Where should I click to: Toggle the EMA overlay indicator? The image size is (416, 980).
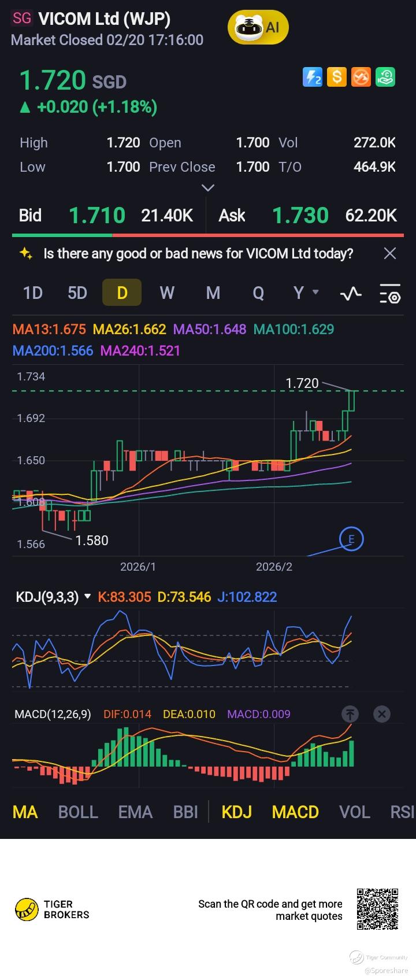tap(135, 812)
